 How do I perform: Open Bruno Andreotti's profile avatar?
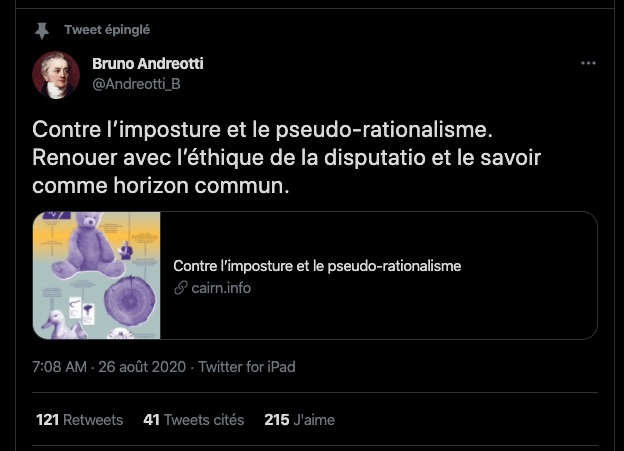point(56,75)
